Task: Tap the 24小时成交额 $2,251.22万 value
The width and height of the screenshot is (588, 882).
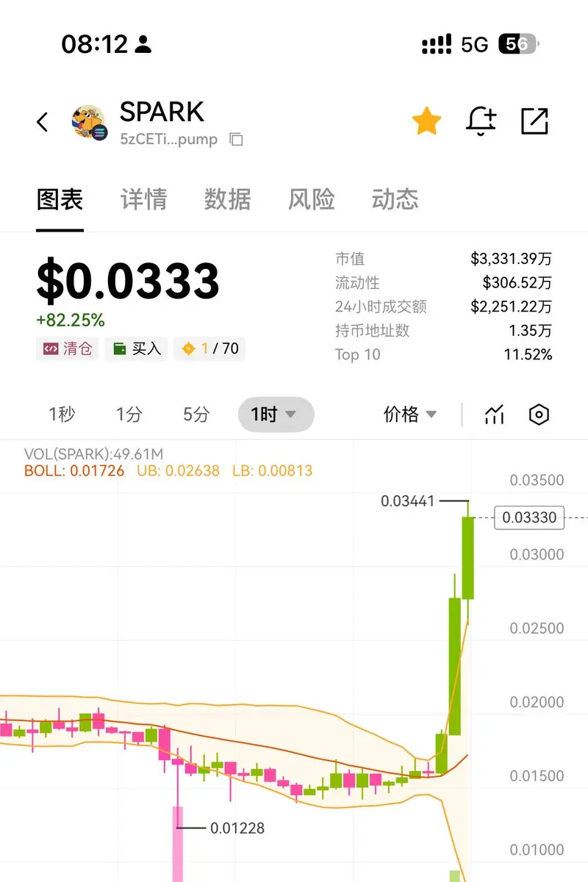Action: pyautogui.click(x=512, y=306)
